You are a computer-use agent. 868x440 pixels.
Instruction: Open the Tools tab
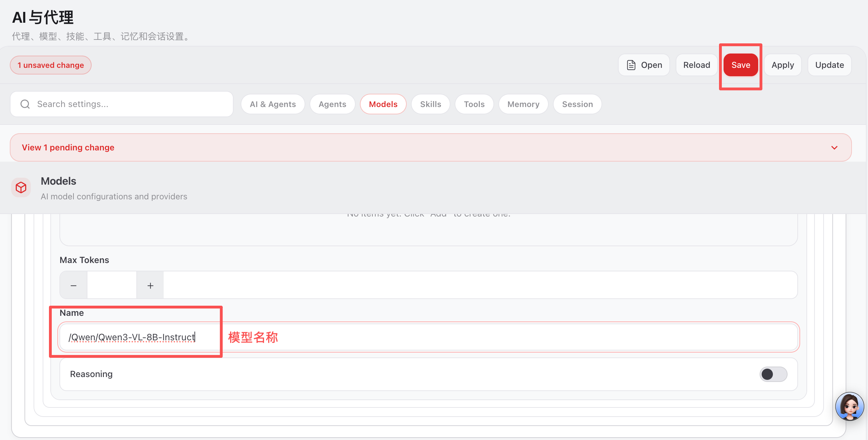coord(474,104)
